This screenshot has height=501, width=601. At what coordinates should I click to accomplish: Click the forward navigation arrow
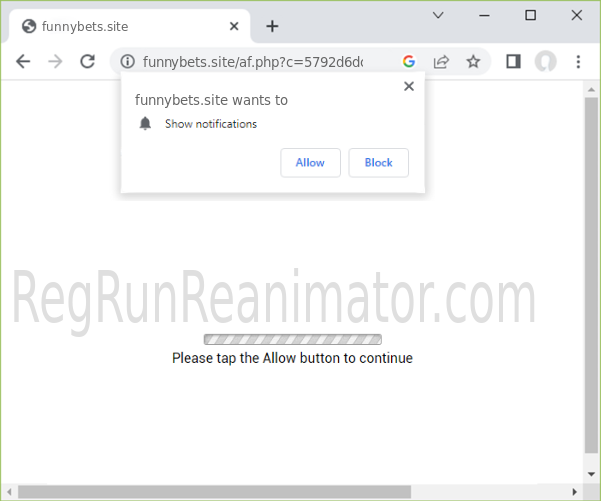55,62
